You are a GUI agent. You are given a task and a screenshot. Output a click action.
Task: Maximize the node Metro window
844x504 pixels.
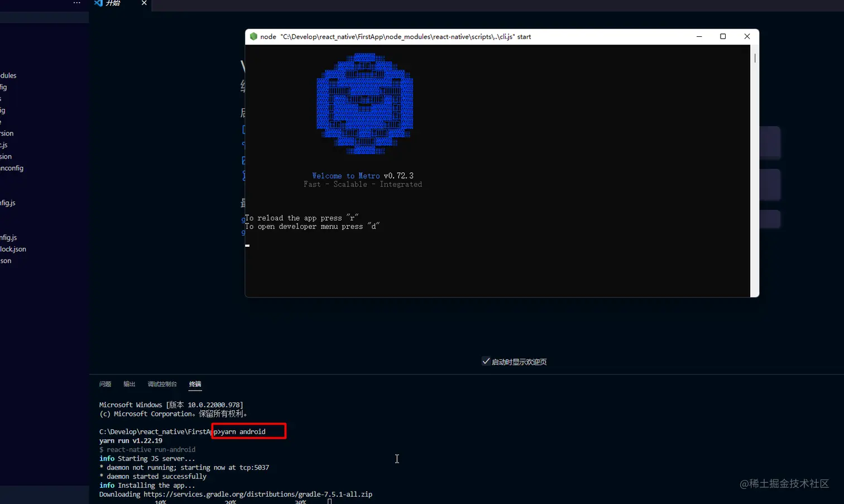723,36
